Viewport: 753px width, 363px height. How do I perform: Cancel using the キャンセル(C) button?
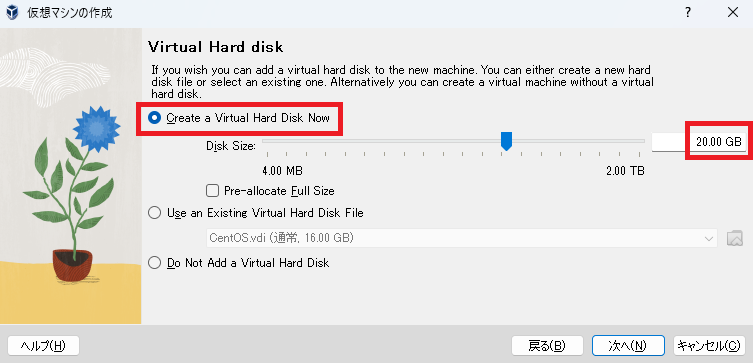[709, 345]
